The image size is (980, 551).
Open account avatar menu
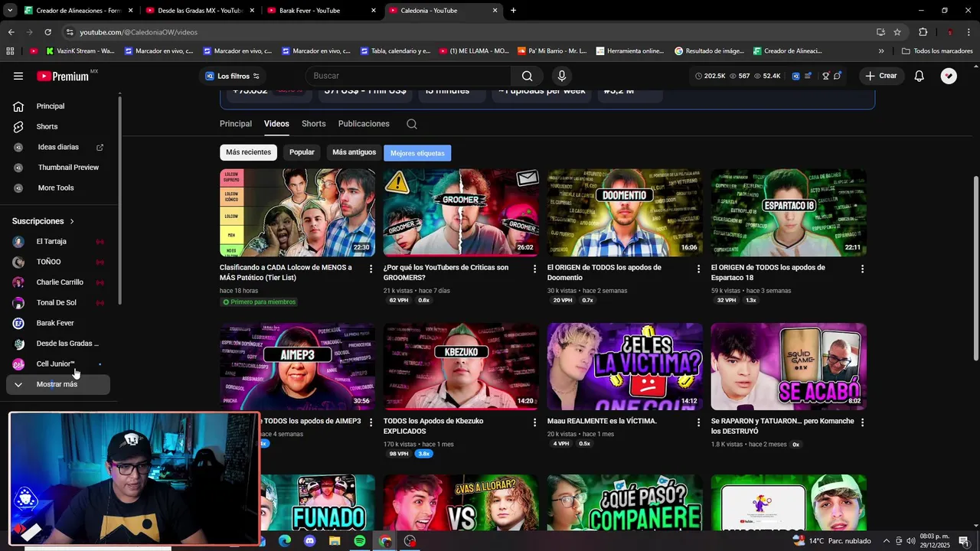point(949,76)
